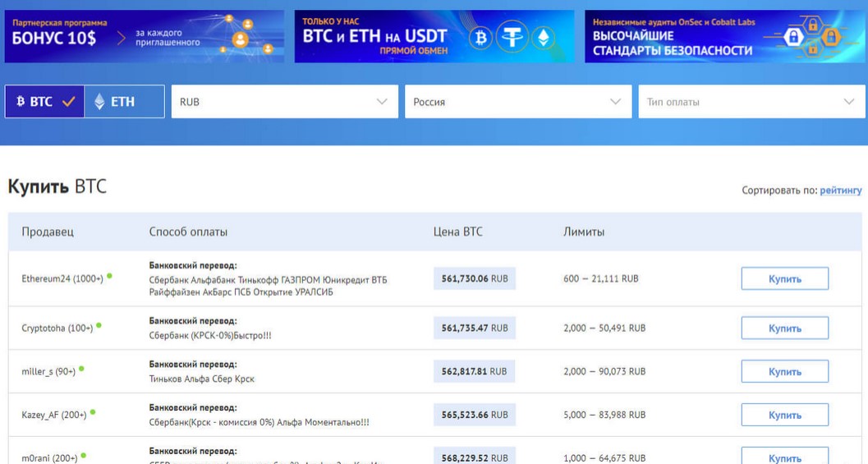This screenshot has width=868, height=464.
Task: Click green online status dot next to Cryptotoha
Action: pyautogui.click(x=99, y=325)
